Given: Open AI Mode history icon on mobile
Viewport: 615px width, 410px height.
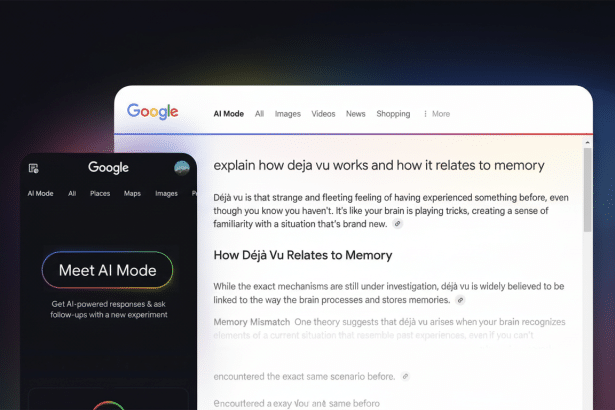Looking at the screenshot, I should click(34, 168).
